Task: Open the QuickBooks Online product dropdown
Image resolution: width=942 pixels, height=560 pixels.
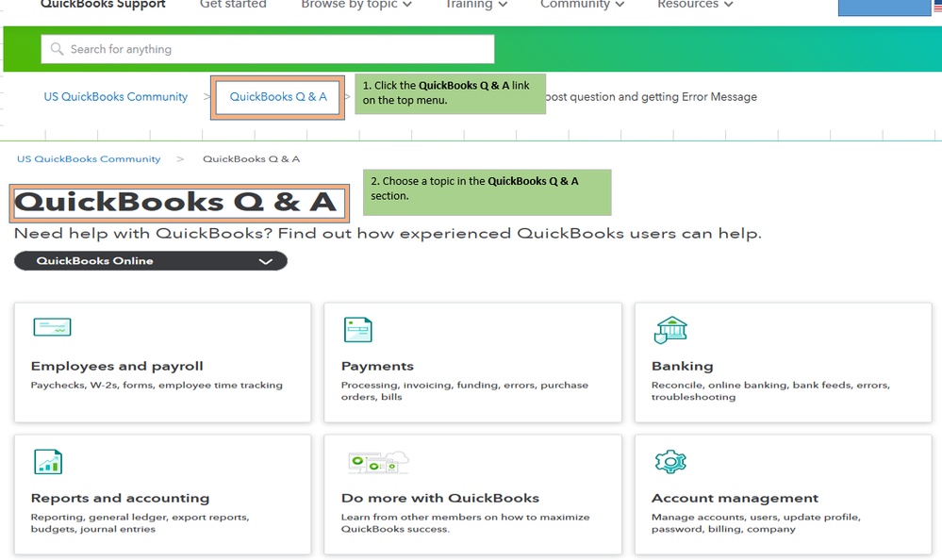Action: pyautogui.click(x=150, y=261)
